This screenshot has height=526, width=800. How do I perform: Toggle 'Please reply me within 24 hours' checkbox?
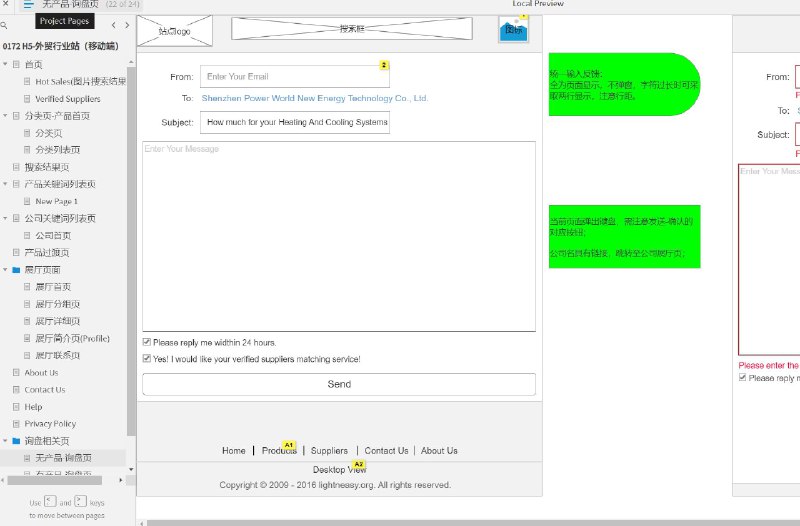click(x=147, y=342)
